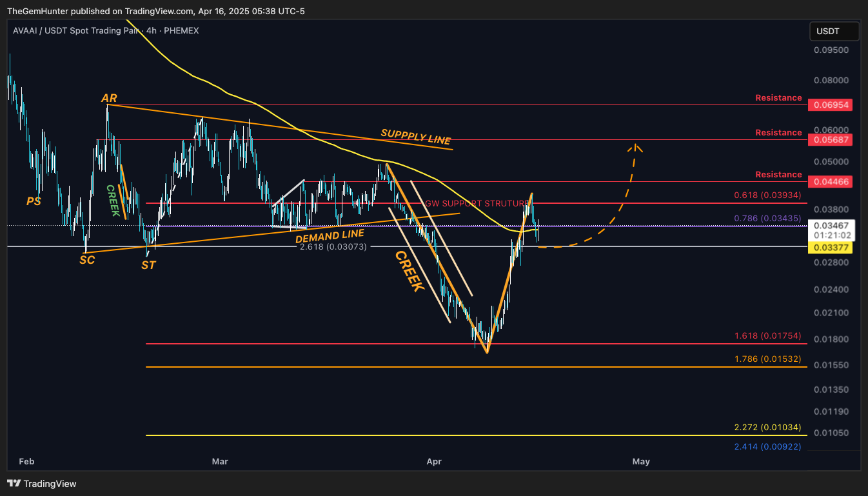Click 0.02800 on the price axis
868x496 pixels.
click(831, 263)
